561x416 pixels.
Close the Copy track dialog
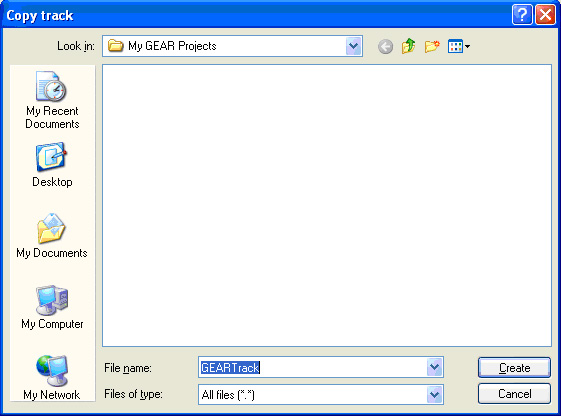(x=545, y=15)
